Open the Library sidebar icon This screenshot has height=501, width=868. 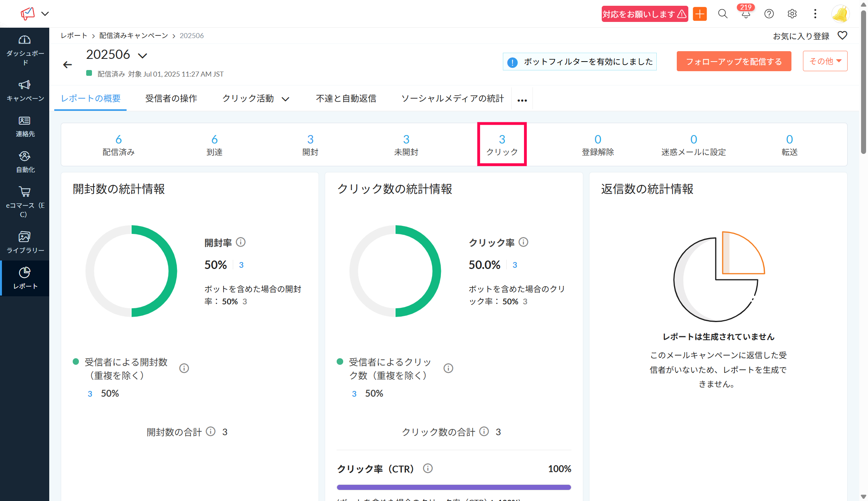[x=25, y=237]
